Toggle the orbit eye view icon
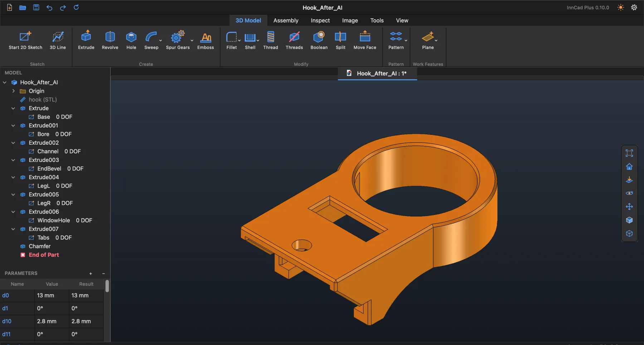This screenshot has width=644, height=345. click(x=629, y=193)
